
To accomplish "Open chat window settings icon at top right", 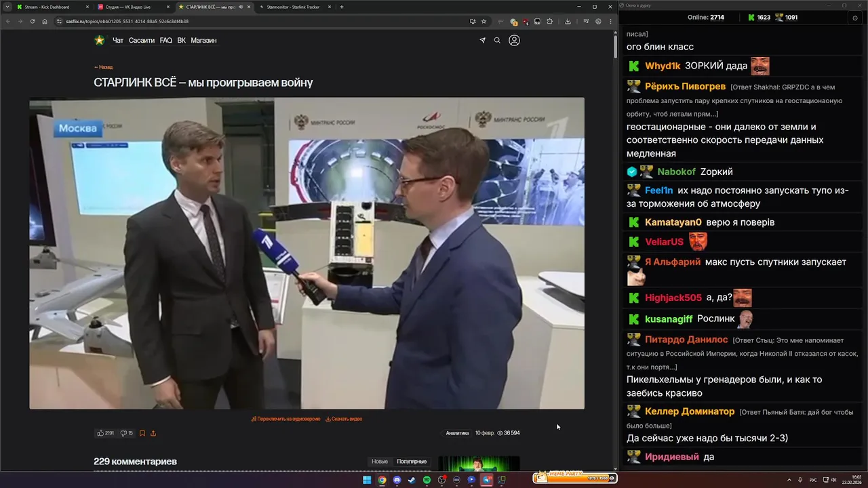I will [855, 18].
